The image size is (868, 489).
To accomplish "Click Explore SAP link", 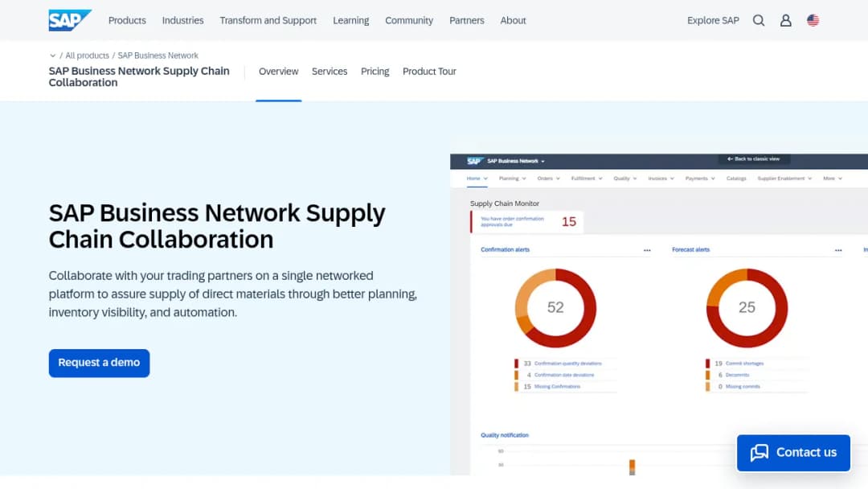I will pyautogui.click(x=713, y=20).
